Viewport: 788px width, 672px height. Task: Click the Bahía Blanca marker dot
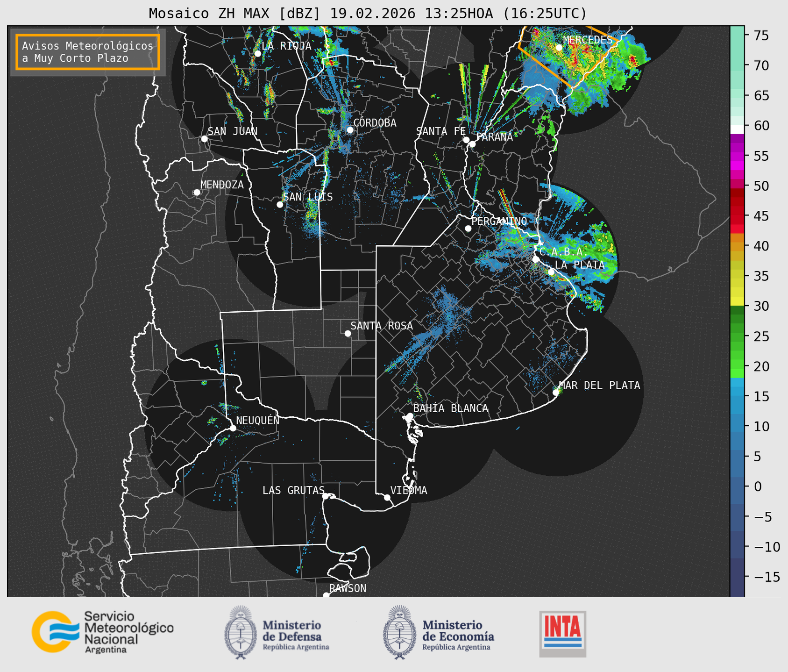click(410, 416)
